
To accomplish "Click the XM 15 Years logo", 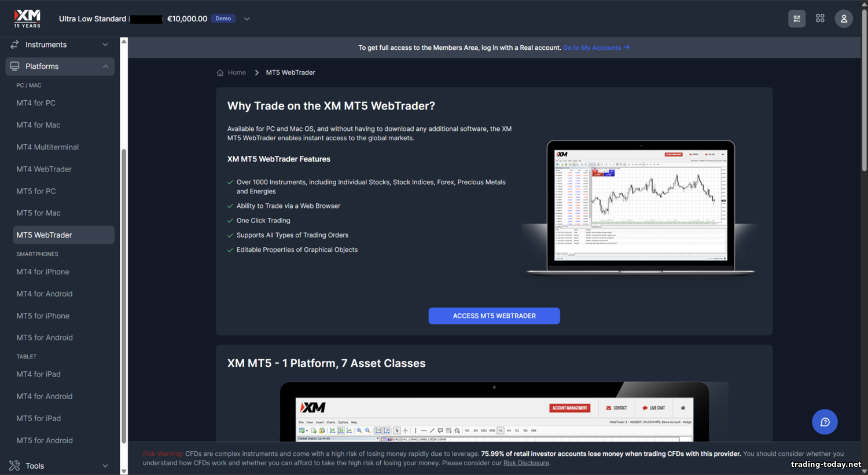I will (x=27, y=19).
